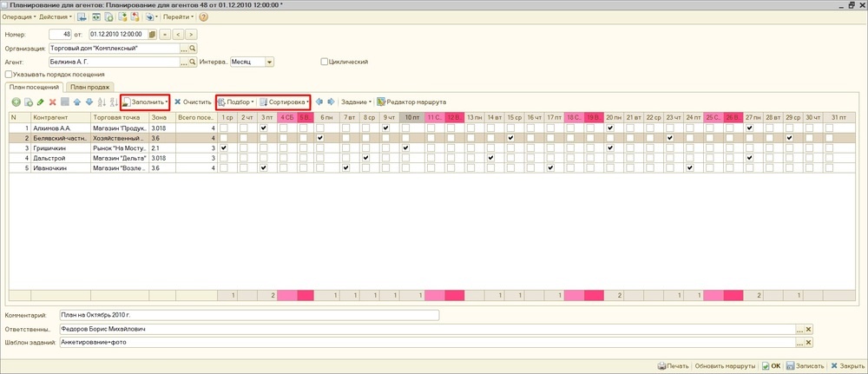Click the magnifier icon for Организация field
This screenshot has width=868, height=374.
click(x=194, y=48)
